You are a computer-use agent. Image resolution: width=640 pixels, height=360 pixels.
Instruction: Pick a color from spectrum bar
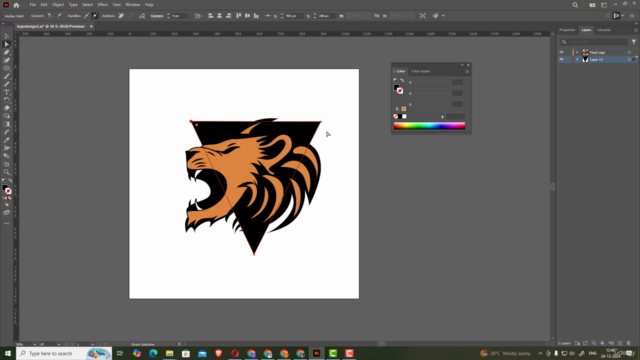tap(429, 126)
